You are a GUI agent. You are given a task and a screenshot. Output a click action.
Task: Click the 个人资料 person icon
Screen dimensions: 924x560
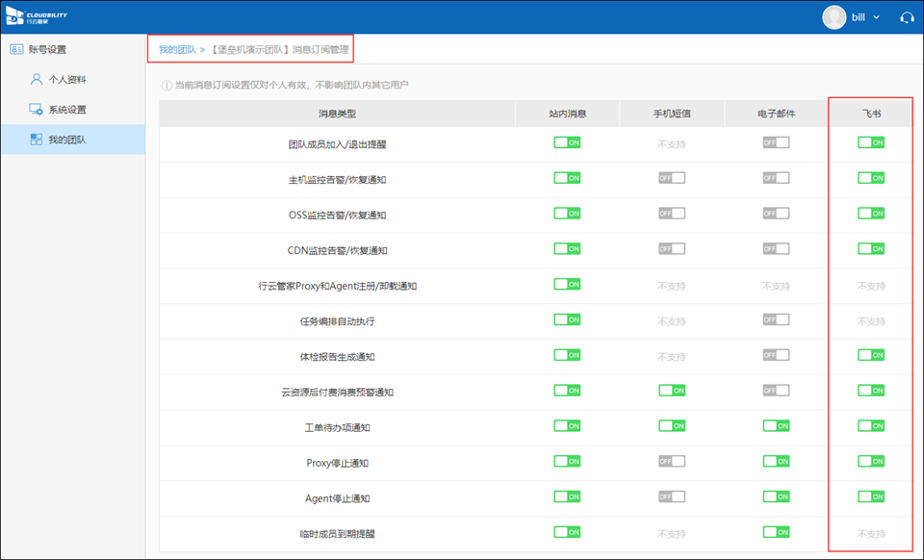click(36, 79)
